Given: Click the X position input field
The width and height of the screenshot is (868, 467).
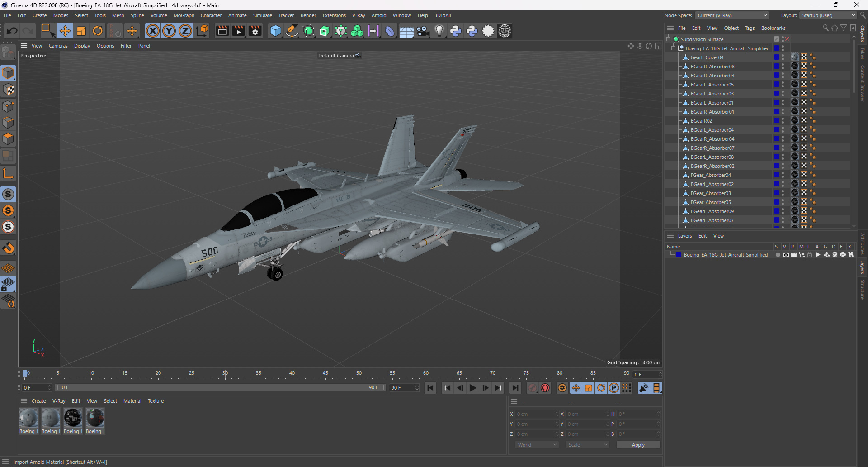Looking at the screenshot, I should (x=537, y=414).
